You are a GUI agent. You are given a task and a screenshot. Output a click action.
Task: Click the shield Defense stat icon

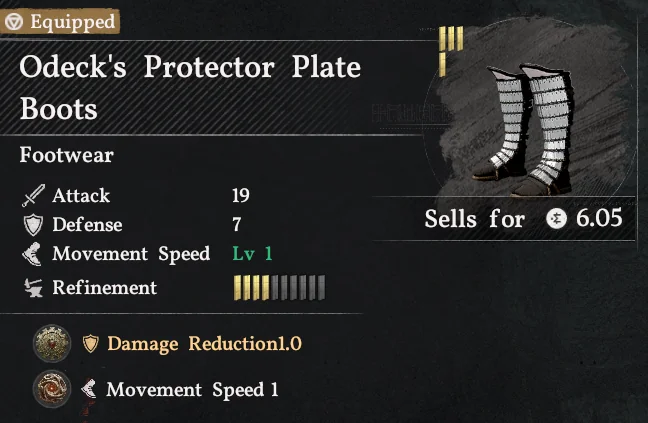(33, 225)
